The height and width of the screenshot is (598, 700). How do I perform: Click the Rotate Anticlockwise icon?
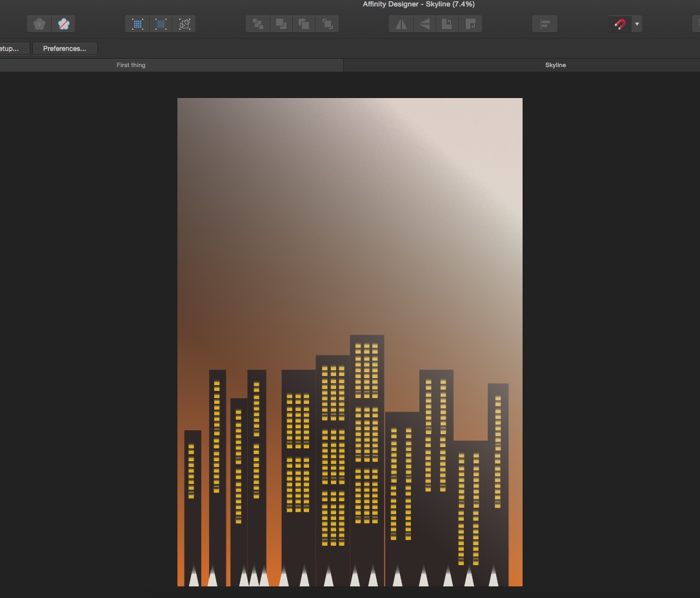(447, 25)
